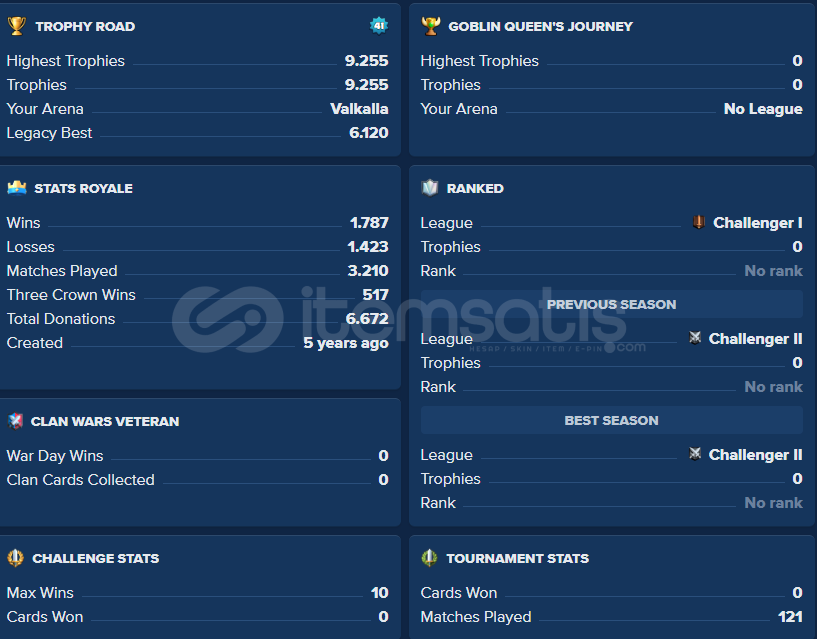
Task: Click the Previous Season No rank value
Action: pyautogui.click(x=773, y=387)
